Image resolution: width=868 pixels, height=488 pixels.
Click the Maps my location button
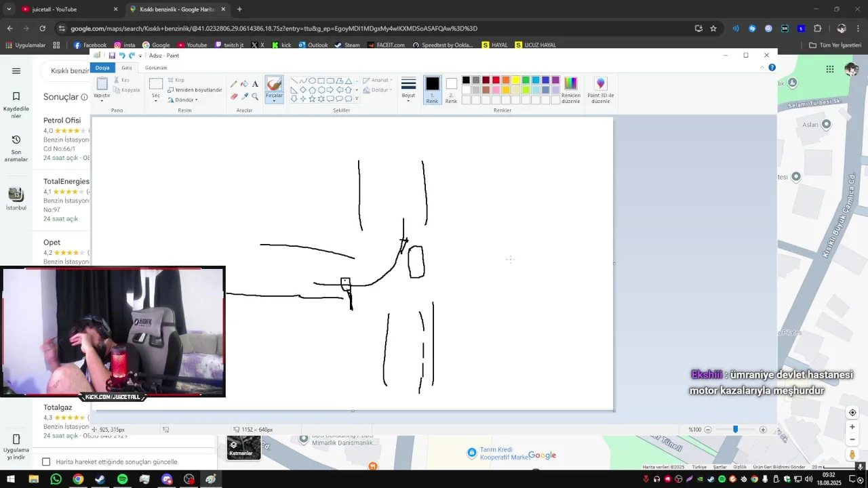tap(852, 413)
